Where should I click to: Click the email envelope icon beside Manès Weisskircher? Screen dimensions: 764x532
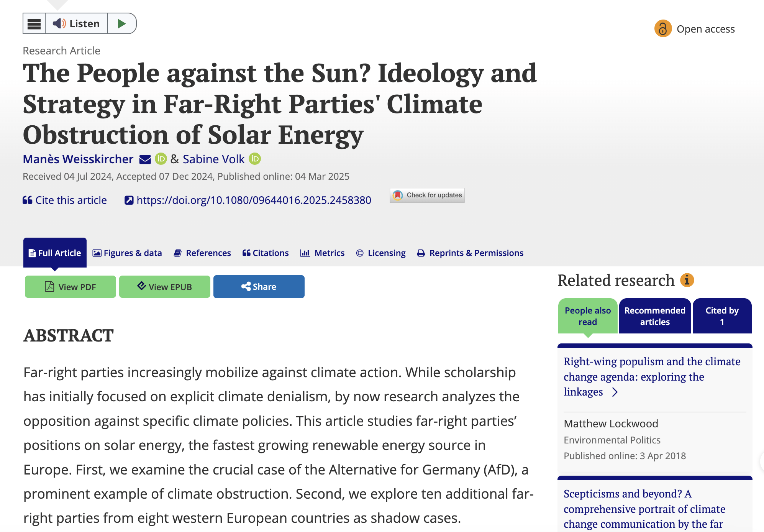pyautogui.click(x=145, y=159)
